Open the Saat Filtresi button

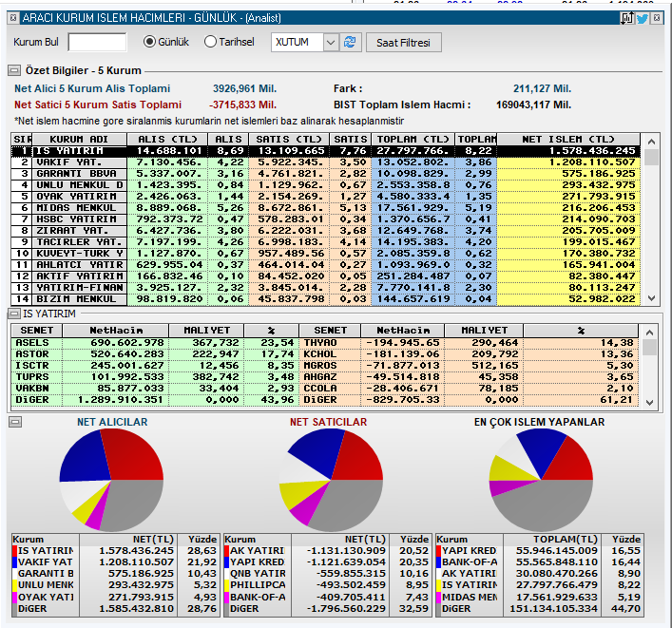click(x=403, y=43)
